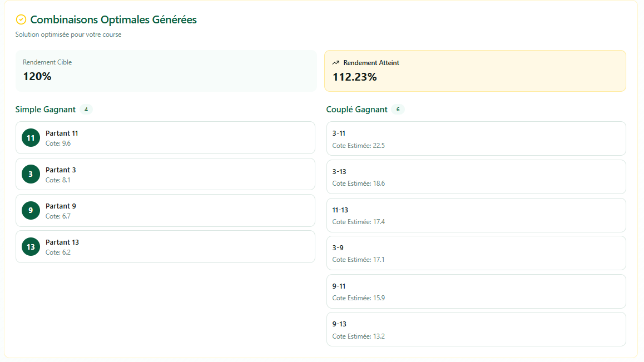Click the green circle badge numbered 13

(31, 246)
